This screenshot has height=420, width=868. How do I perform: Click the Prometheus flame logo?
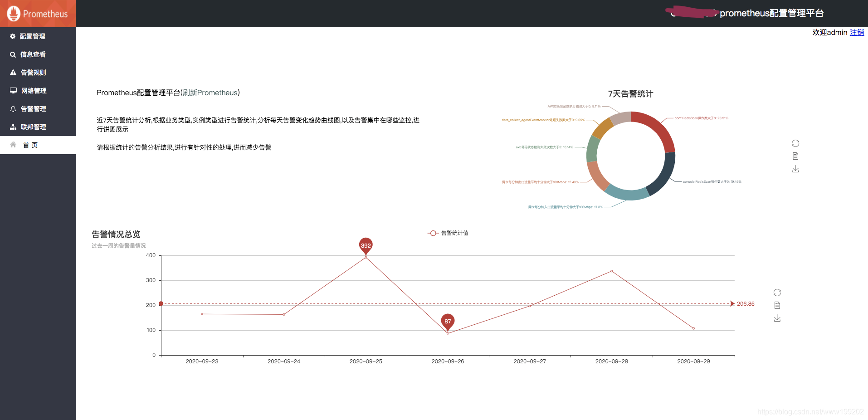pyautogui.click(x=14, y=14)
